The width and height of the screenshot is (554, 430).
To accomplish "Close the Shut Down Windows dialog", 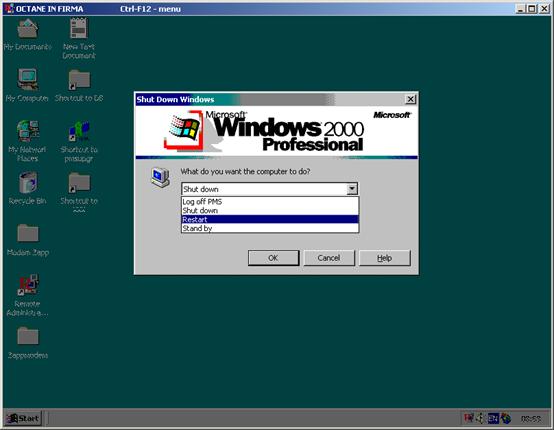I will click(410, 99).
